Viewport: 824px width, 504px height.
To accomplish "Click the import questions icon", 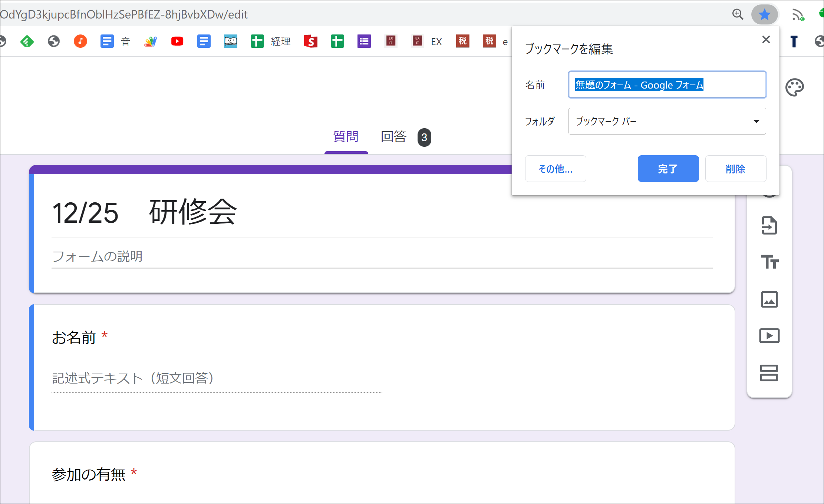I will (769, 225).
